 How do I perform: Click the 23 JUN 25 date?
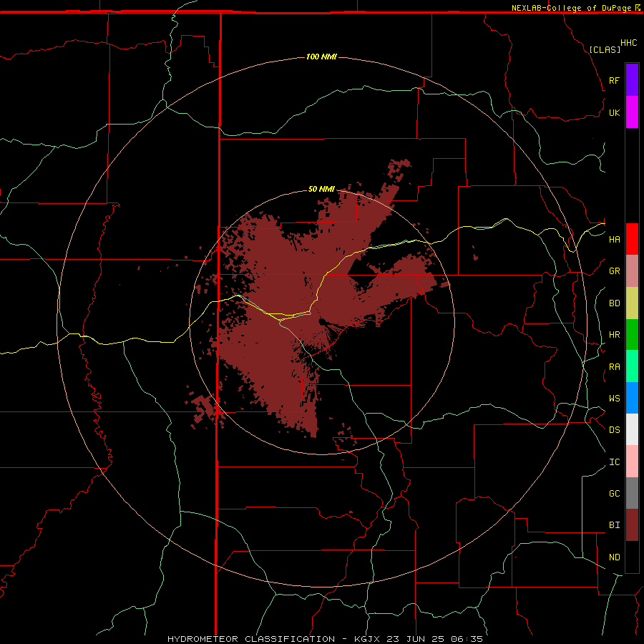click(x=415, y=639)
